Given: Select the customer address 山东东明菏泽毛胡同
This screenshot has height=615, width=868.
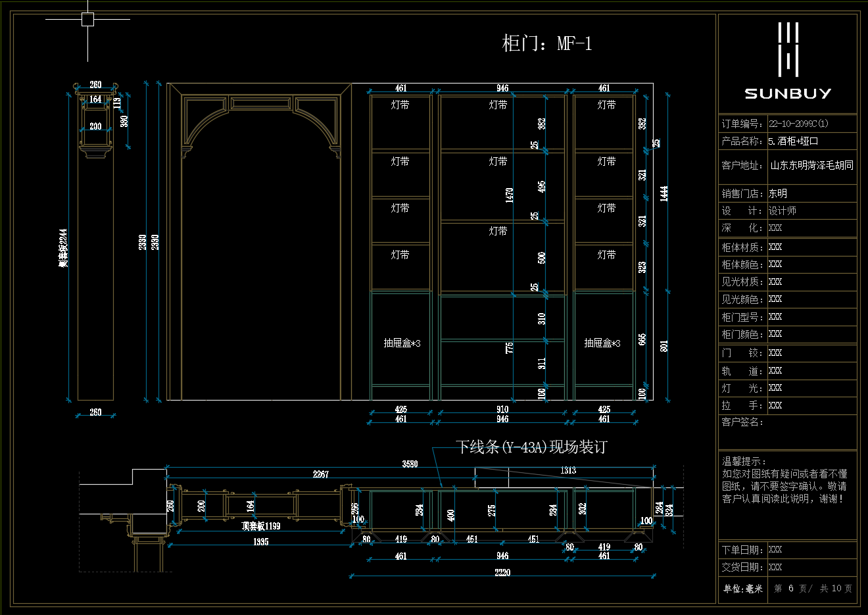Looking at the screenshot, I should point(811,165).
